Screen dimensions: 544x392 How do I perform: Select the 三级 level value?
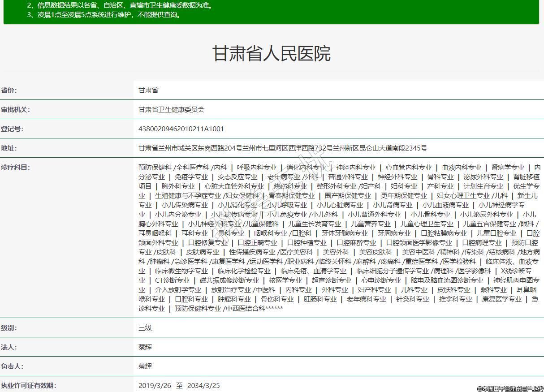[145, 327]
